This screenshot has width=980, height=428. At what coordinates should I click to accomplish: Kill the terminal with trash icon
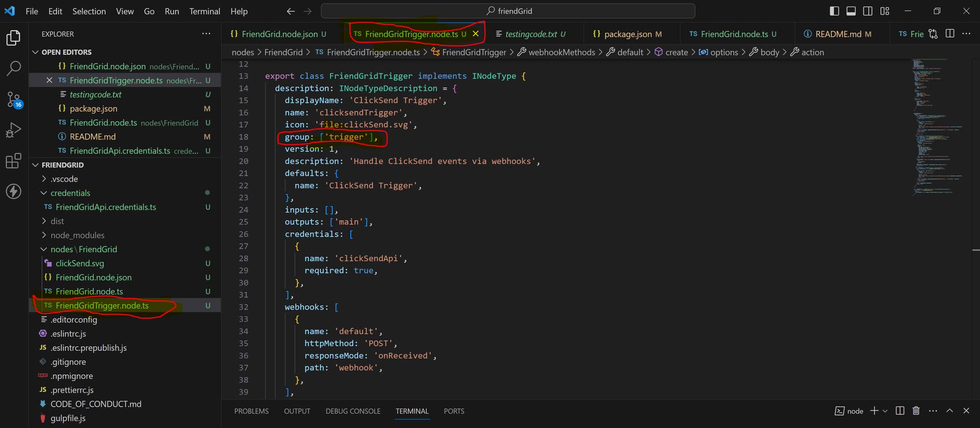point(916,411)
